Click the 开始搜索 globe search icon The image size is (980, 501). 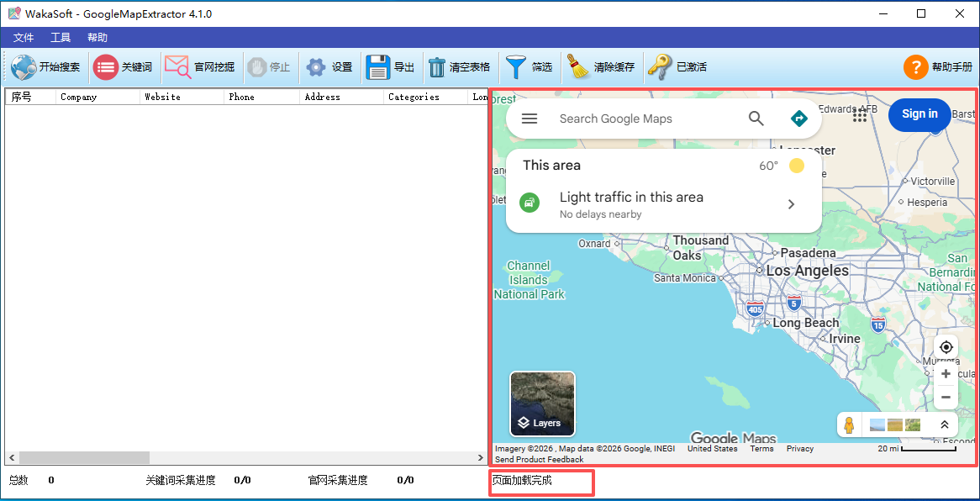[24, 67]
